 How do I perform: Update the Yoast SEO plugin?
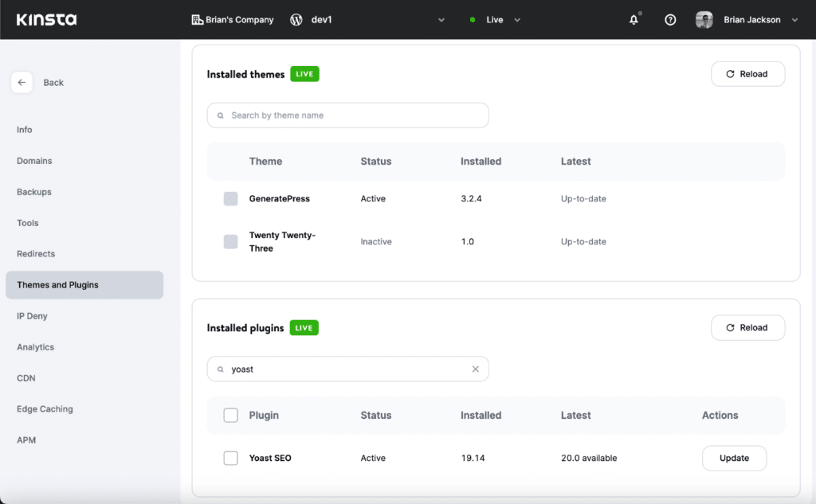[734, 459]
